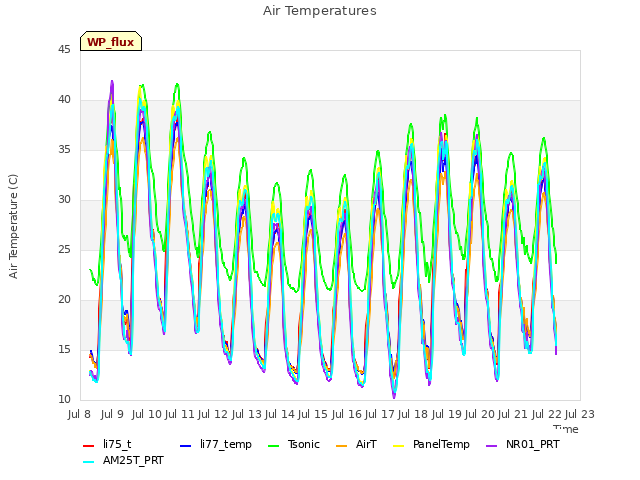
Task: Click the Jul 20 x-axis tick label
Action: (x=480, y=414)
